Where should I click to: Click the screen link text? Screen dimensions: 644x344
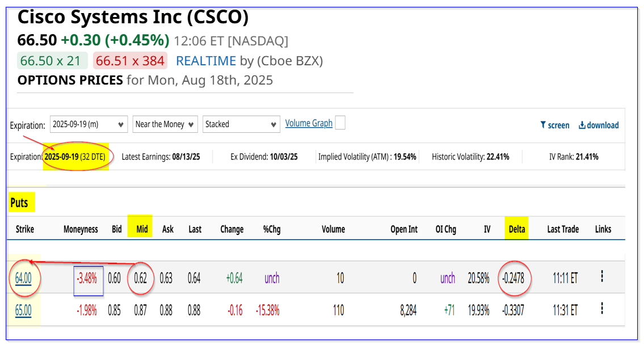click(x=558, y=125)
